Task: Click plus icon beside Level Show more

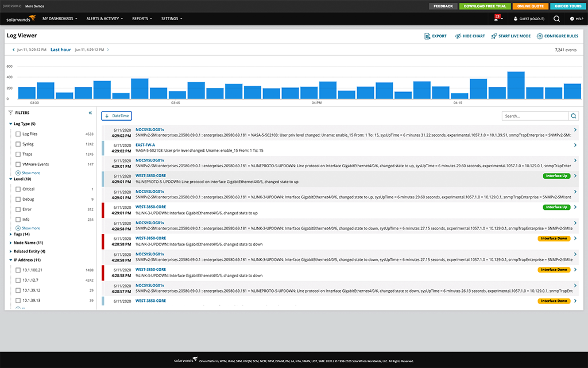Action: 18,228
